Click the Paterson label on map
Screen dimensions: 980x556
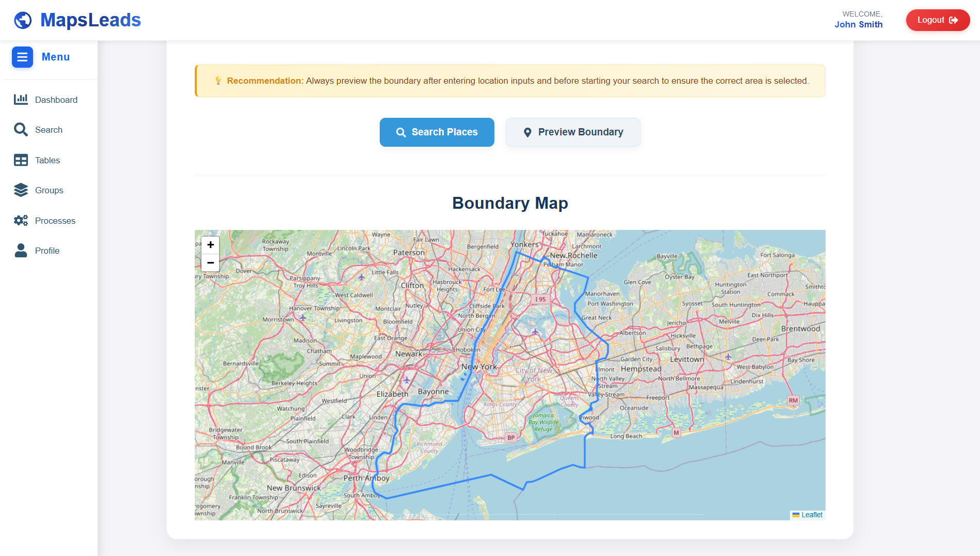point(409,253)
